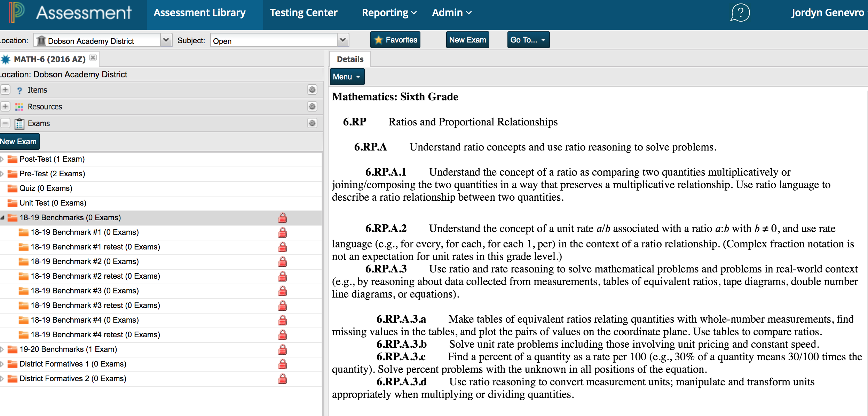Screen dimensions: 868x416
Task: Select Unit Test (0 Exams) folder
Action: (53, 203)
